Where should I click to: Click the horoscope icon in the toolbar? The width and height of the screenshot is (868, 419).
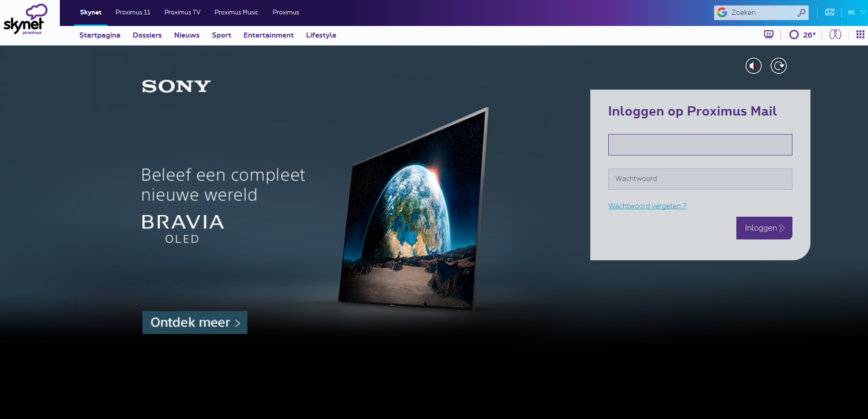[835, 34]
